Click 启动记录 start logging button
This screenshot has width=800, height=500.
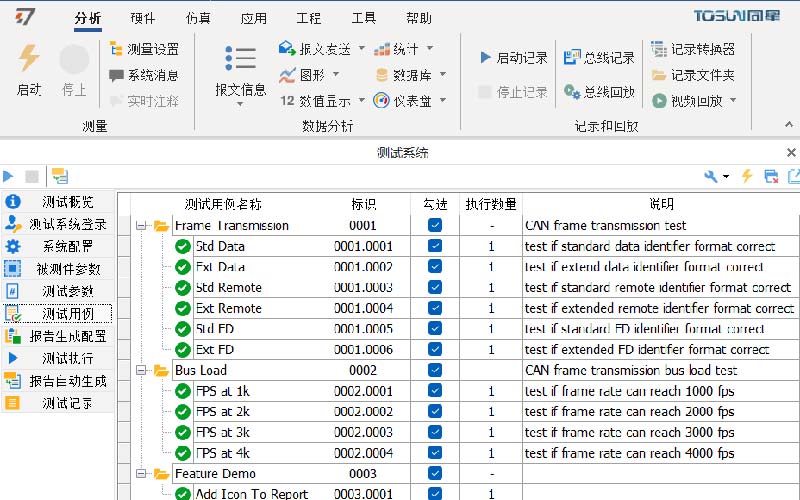513,58
